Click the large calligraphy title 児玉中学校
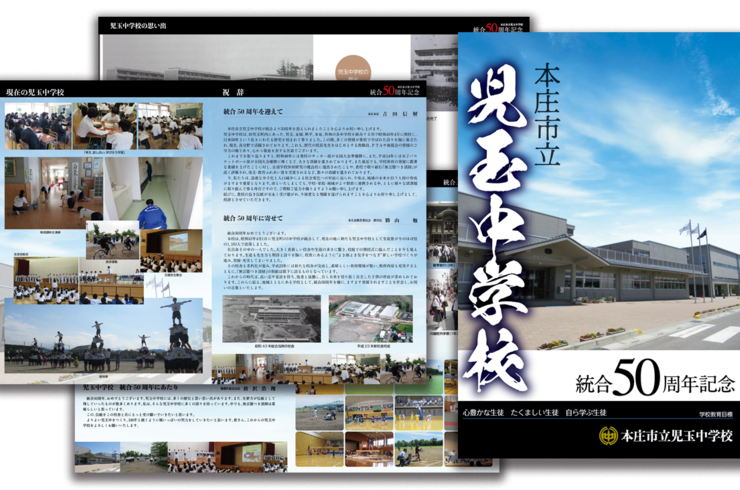740x490 pixels. 497,228
